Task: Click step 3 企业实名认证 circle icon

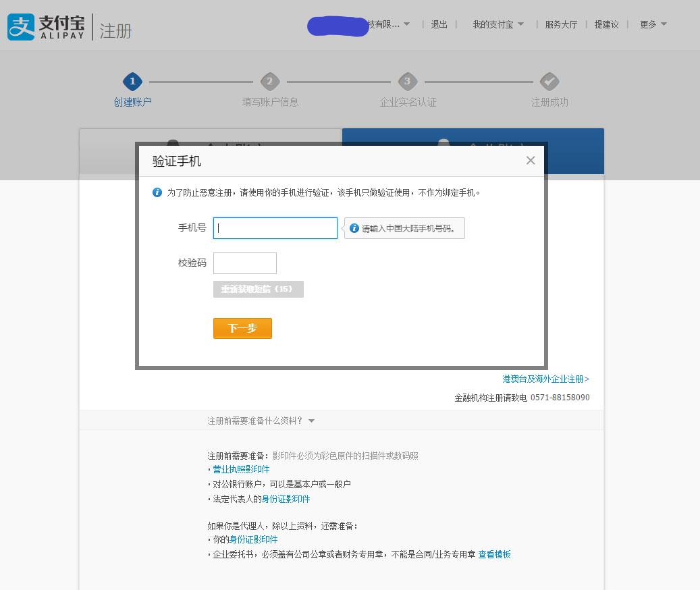Action: [408, 80]
